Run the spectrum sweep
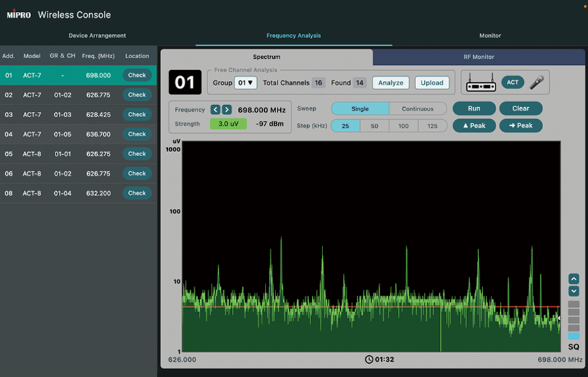The image size is (588, 377). 474,108
